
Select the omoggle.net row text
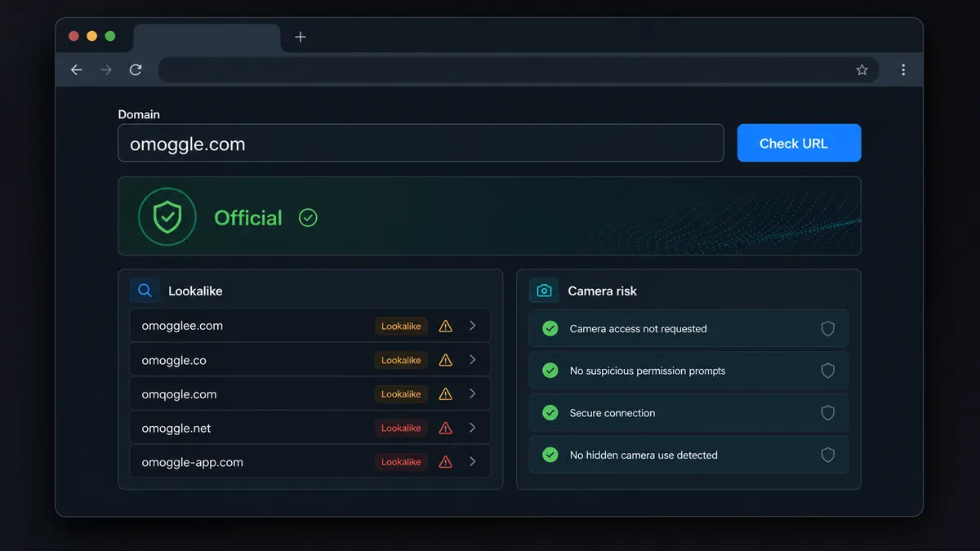pyautogui.click(x=176, y=428)
